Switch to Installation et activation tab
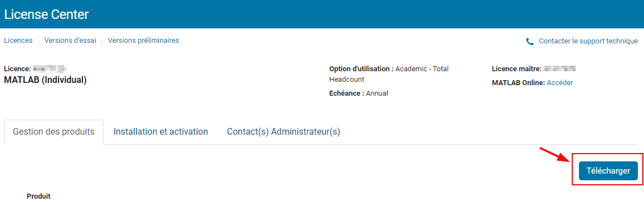This screenshot has width=644, height=202. click(x=161, y=132)
